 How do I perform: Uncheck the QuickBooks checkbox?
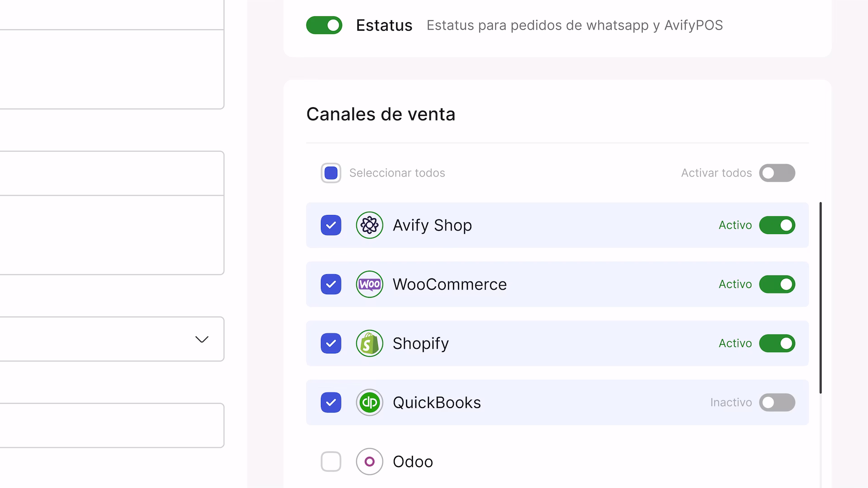tap(331, 402)
